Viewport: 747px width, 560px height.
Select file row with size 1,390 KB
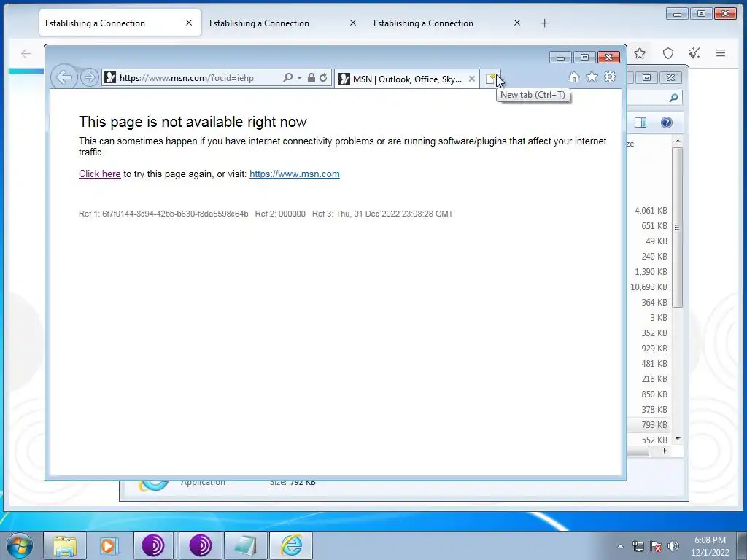pos(650,272)
